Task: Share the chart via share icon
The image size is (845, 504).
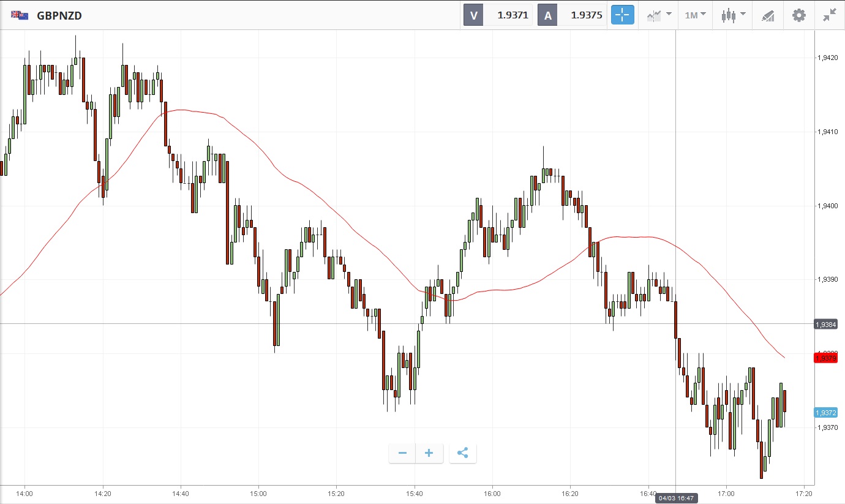Action: coord(463,453)
